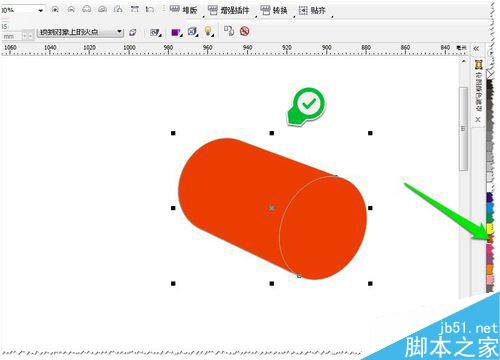The width and height of the screenshot is (500, 360).
Task: Click the vertical scrollbar thumb
Action: click(463, 129)
